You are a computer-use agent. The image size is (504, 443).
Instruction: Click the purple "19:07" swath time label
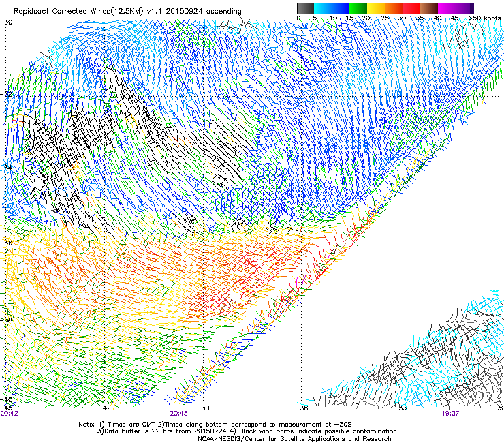[450, 414]
